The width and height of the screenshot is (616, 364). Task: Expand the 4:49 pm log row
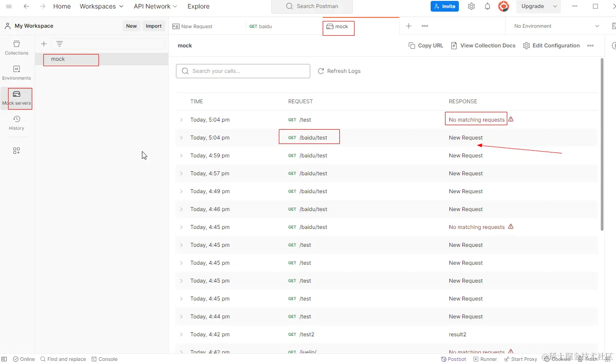pyautogui.click(x=181, y=191)
